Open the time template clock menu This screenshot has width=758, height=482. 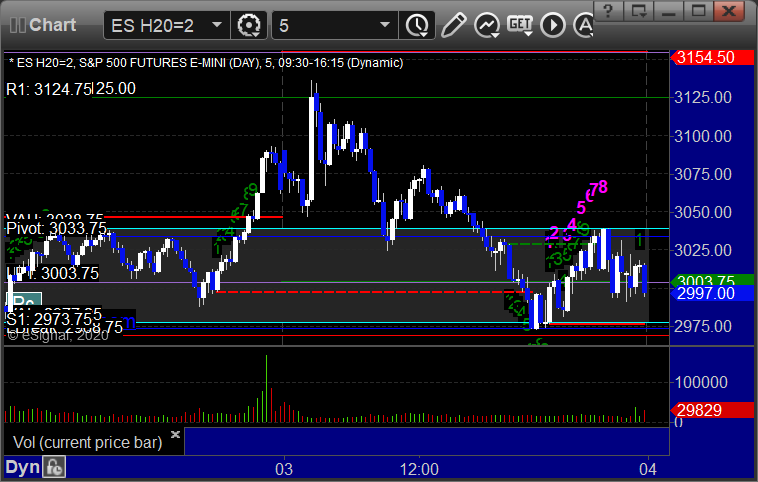click(417, 25)
